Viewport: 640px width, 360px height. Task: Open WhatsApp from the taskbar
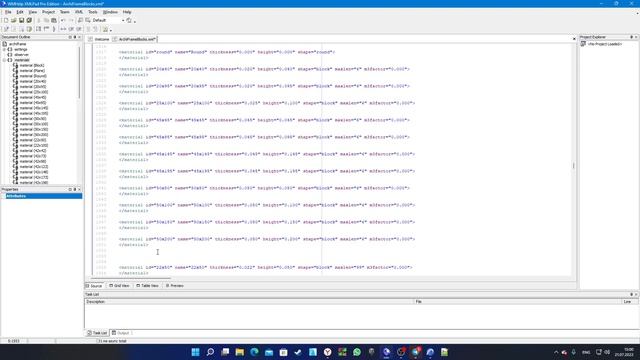click(357, 352)
